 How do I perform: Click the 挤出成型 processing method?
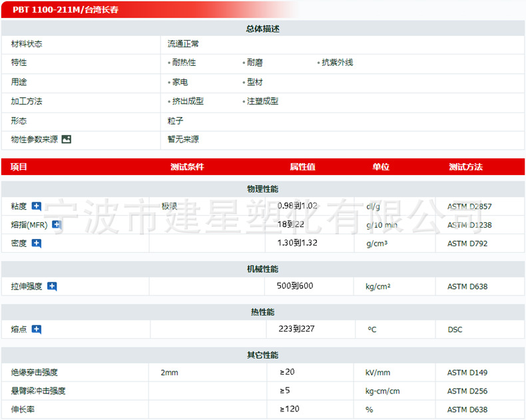pyautogui.click(x=188, y=101)
